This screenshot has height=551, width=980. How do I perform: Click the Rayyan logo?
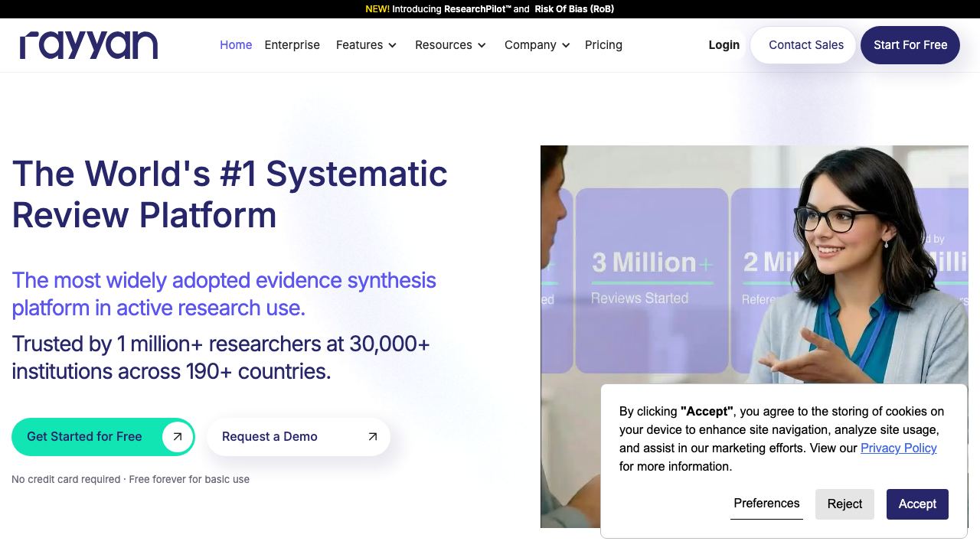click(x=89, y=45)
